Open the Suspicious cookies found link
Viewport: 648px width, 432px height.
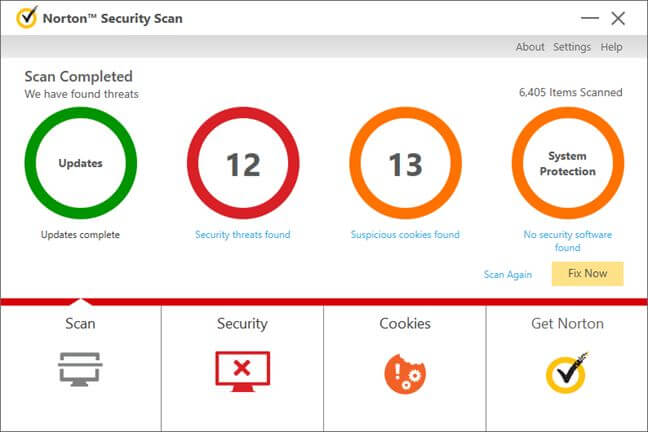pos(405,234)
